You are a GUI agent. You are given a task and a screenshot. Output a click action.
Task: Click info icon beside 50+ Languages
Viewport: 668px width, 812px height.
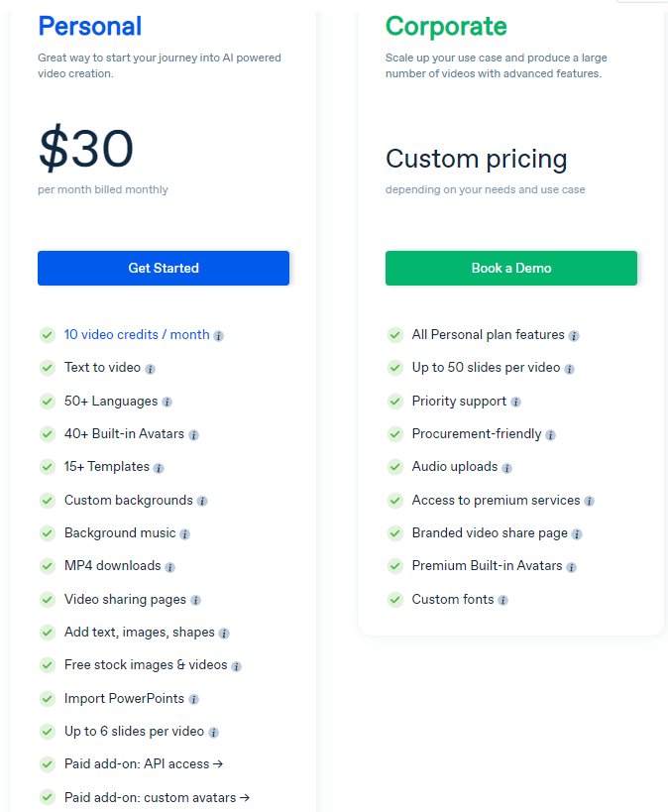[167, 402]
